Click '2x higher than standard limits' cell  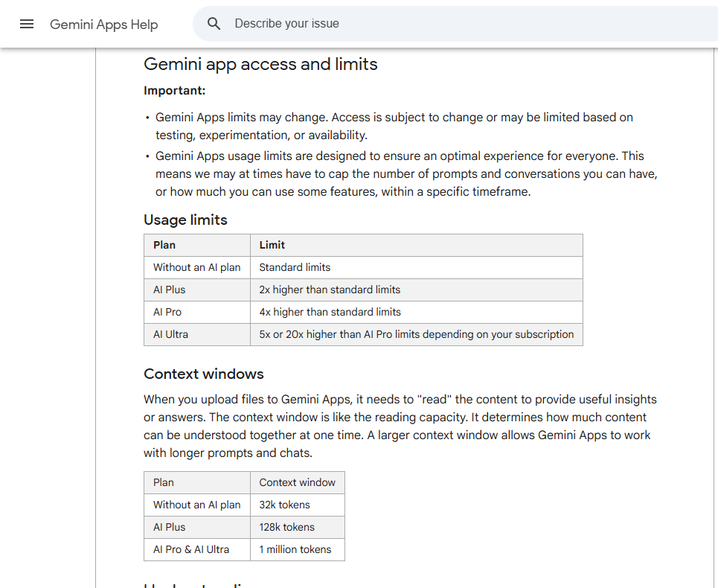417,290
